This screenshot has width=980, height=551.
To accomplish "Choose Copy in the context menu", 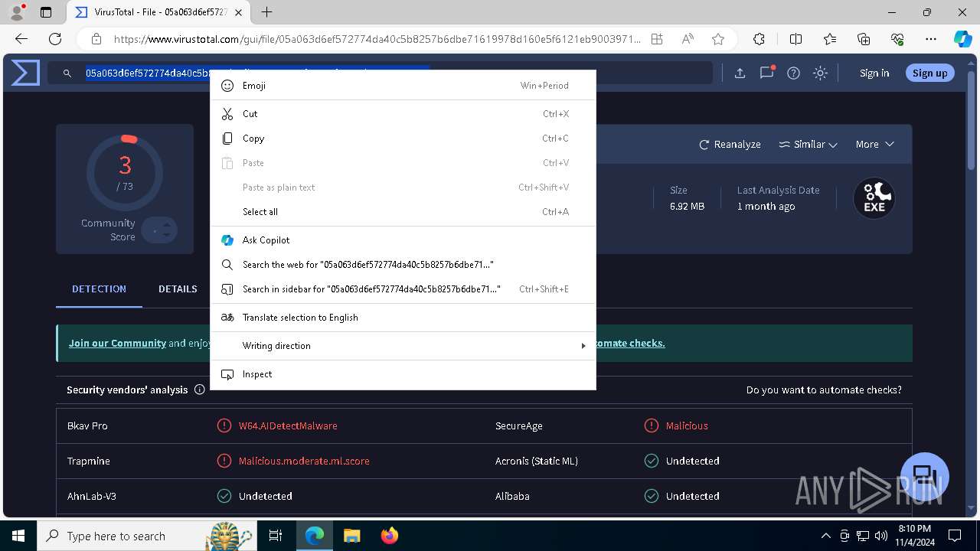I will (403, 139).
